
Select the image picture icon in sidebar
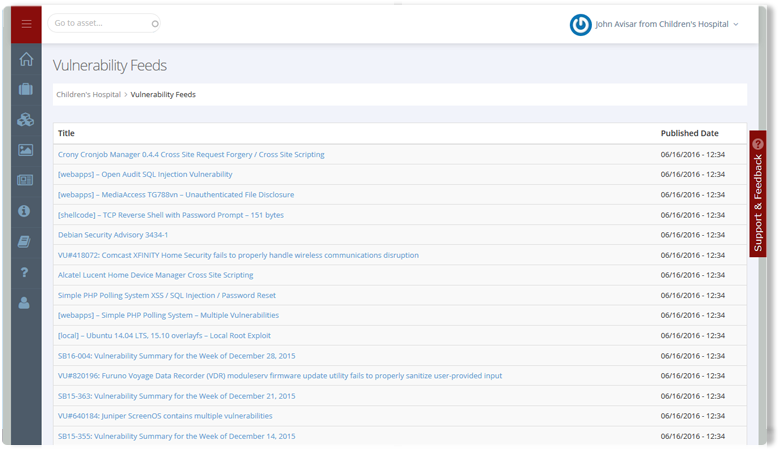[26, 150]
